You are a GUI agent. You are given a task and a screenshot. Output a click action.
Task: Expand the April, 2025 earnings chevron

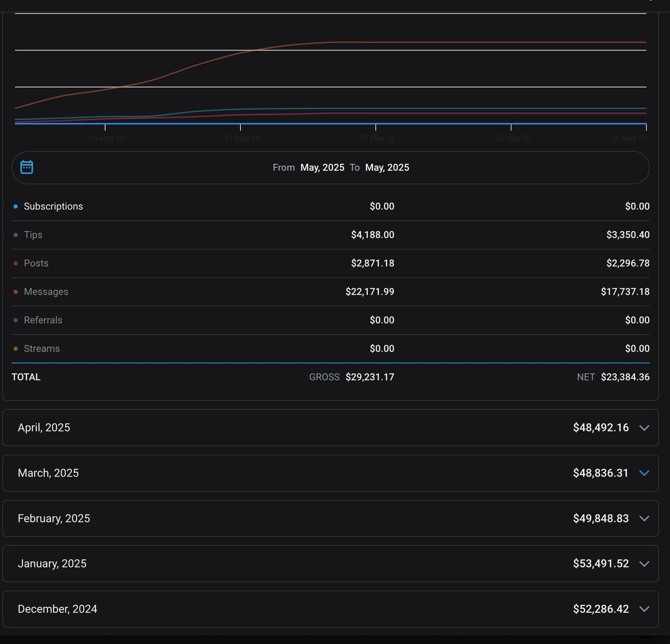pyautogui.click(x=644, y=428)
